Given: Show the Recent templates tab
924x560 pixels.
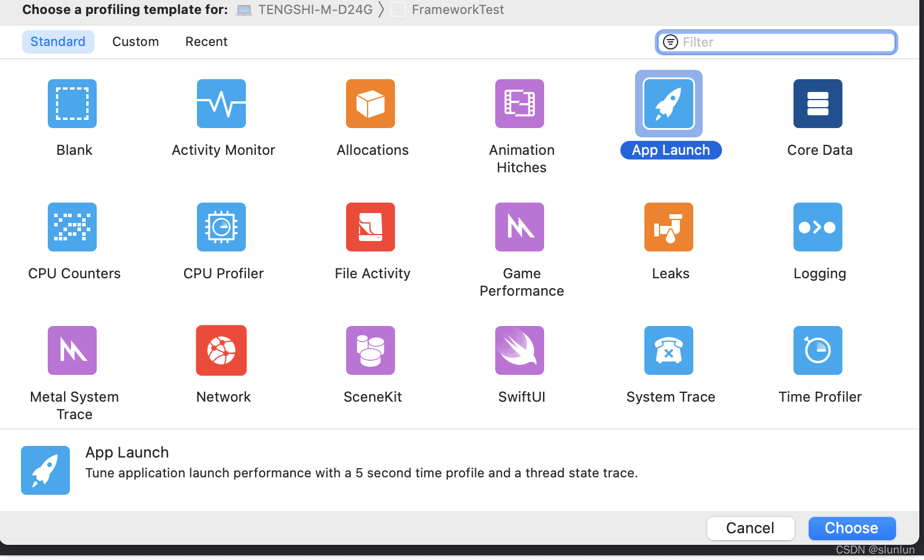Looking at the screenshot, I should pos(206,42).
